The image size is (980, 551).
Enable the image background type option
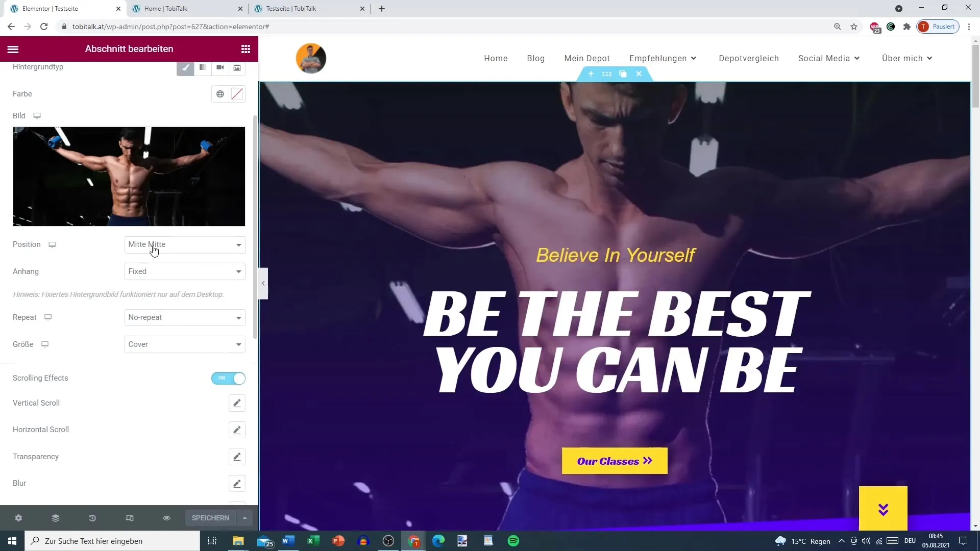237,67
